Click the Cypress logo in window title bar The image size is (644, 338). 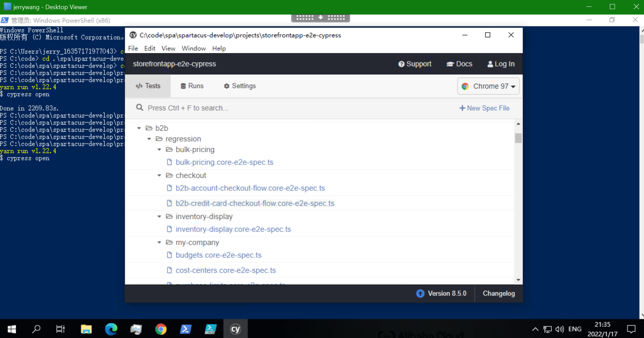133,35
